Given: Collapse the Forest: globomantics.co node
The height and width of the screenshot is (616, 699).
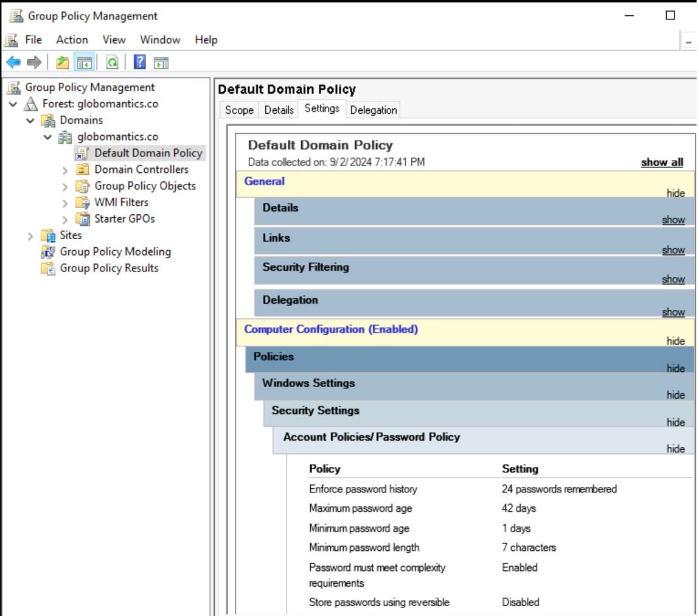Looking at the screenshot, I should coord(13,105).
